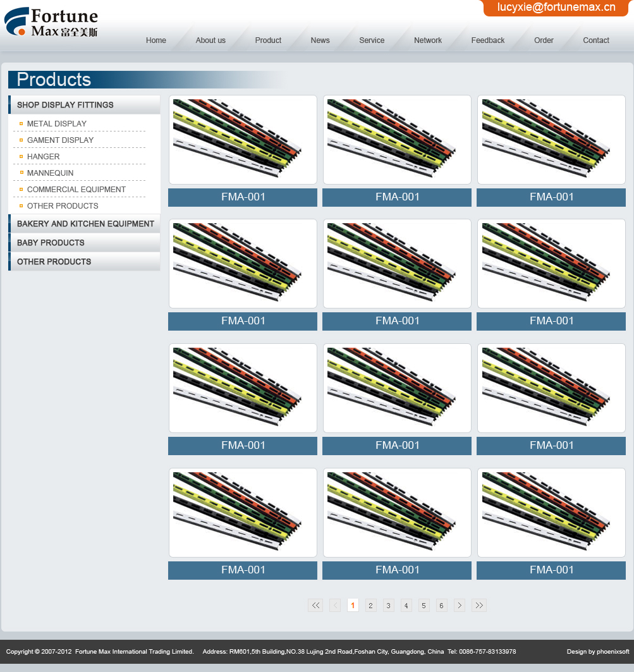The height and width of the screenshot is (672, 634).
Task: Open GAMENT DISPLAY subcategory link
Action: click(60, 140)
